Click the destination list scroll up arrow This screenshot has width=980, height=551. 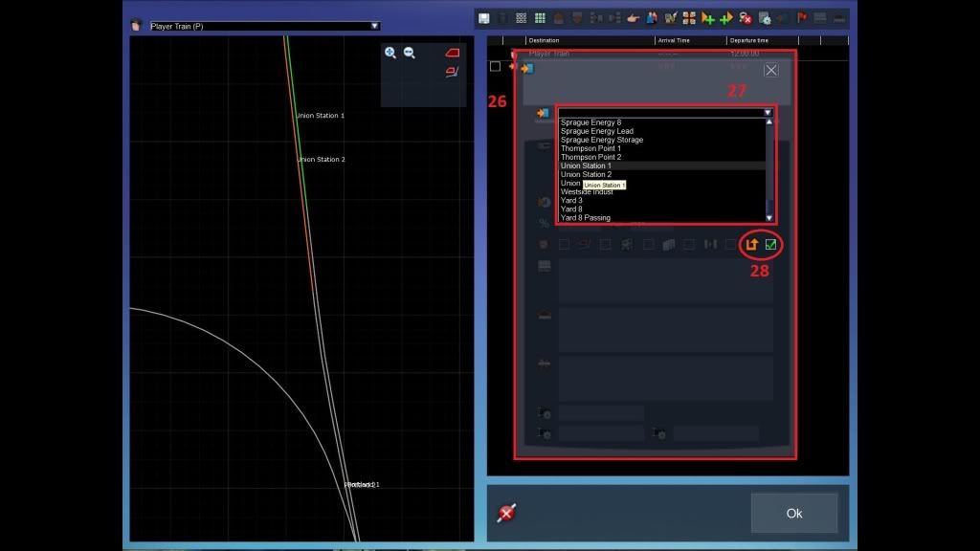tap(769, 121)
